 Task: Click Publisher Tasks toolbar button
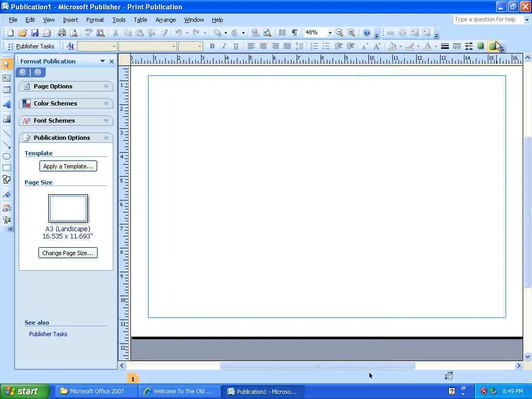click(x=31, y=46)
